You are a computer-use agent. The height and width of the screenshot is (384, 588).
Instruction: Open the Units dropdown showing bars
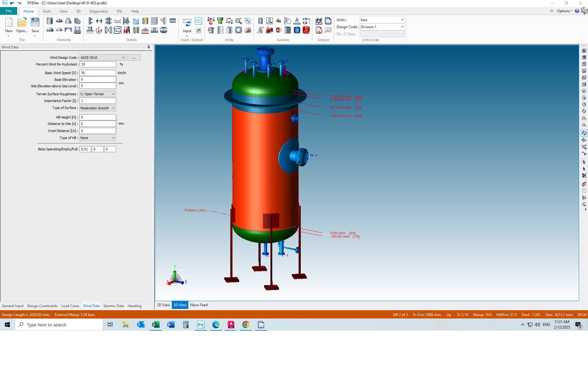(402, 20)
